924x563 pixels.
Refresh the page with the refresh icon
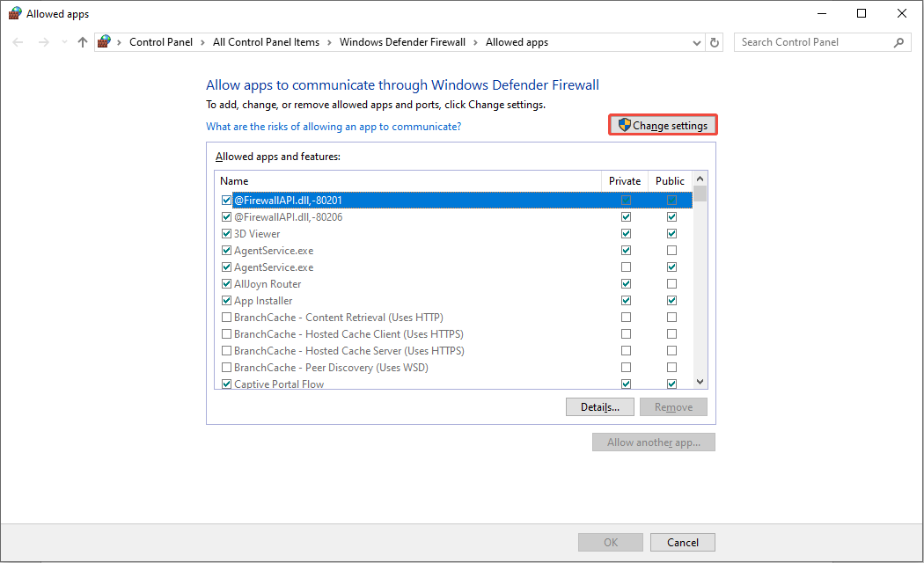click(713, 41)
